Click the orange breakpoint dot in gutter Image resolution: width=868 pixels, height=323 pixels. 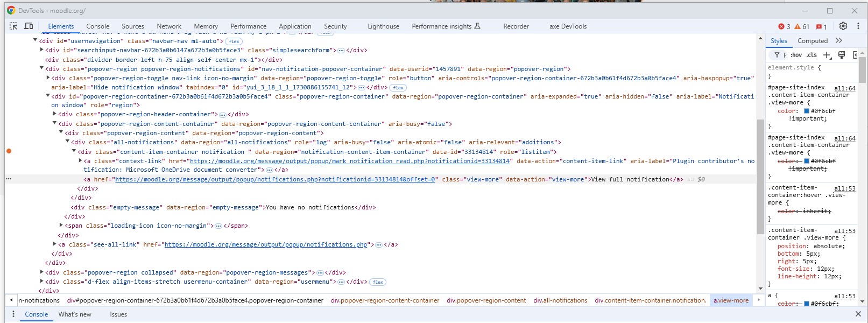(x=9, y=151)
